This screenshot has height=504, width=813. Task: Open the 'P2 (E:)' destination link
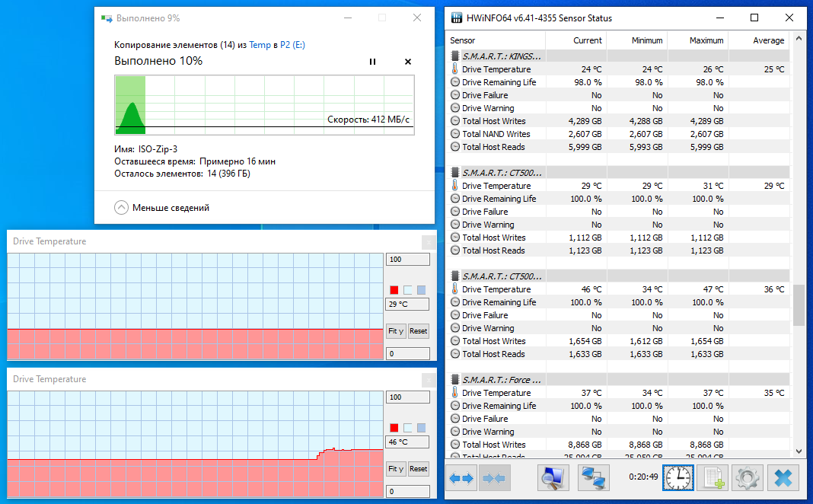pos(293,45)
